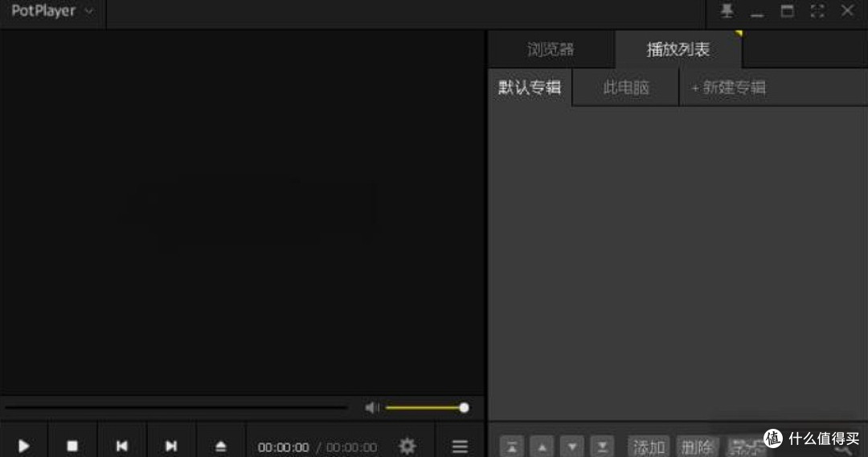Screen dimensions: 868x457
Task: Click the yellow corner marker on 播放列表 tab
Action: [x=739, y=34]
